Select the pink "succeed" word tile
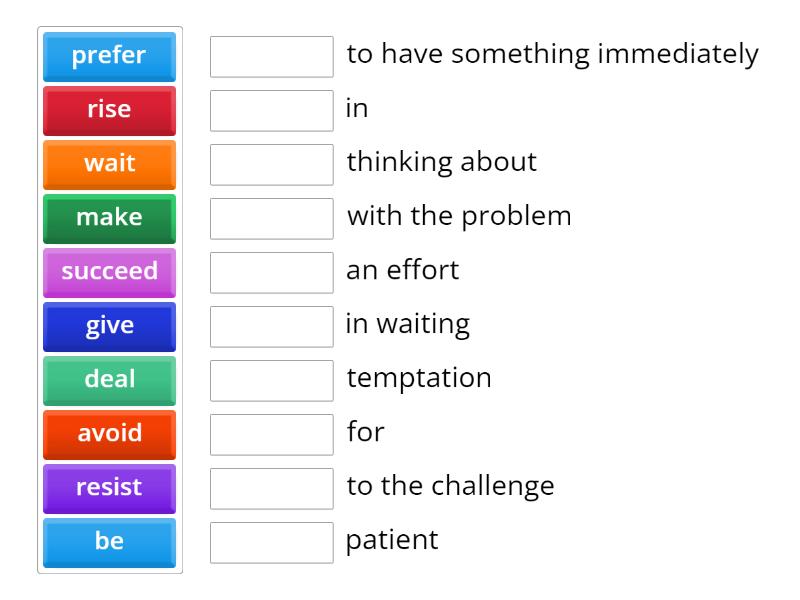 click(109, 272)
